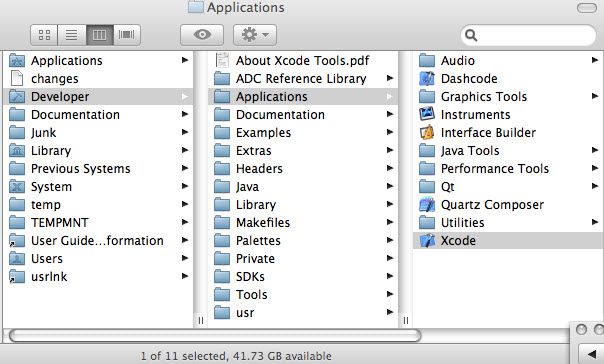Expand the Makefiles folder arrow
The width and height of the screenshot is (604, 364).
(390, 222)
